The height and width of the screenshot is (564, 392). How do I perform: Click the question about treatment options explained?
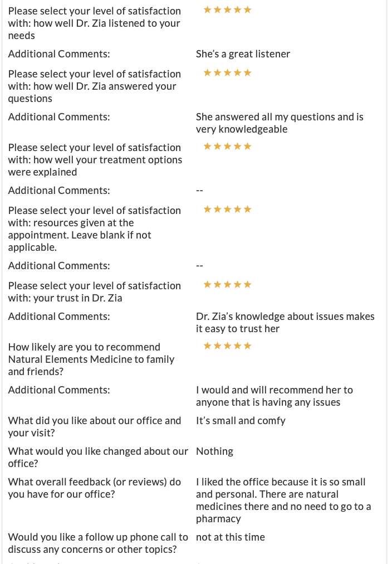tap(95, 160)
